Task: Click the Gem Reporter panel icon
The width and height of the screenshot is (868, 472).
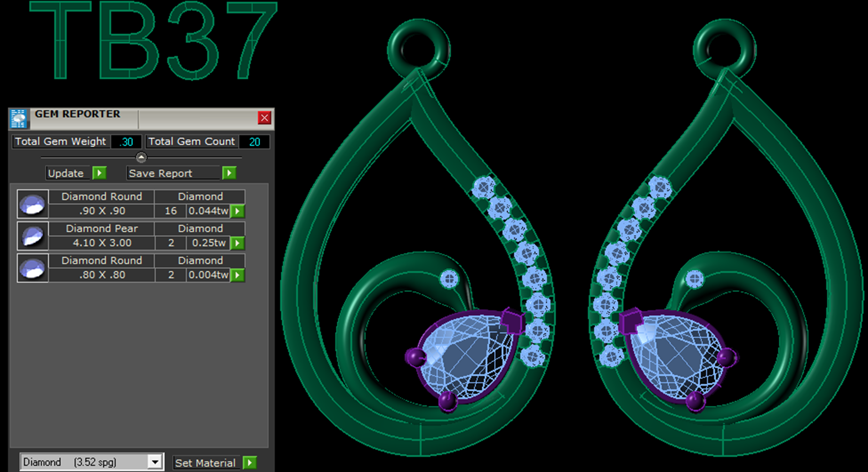Action: point(18,118)
